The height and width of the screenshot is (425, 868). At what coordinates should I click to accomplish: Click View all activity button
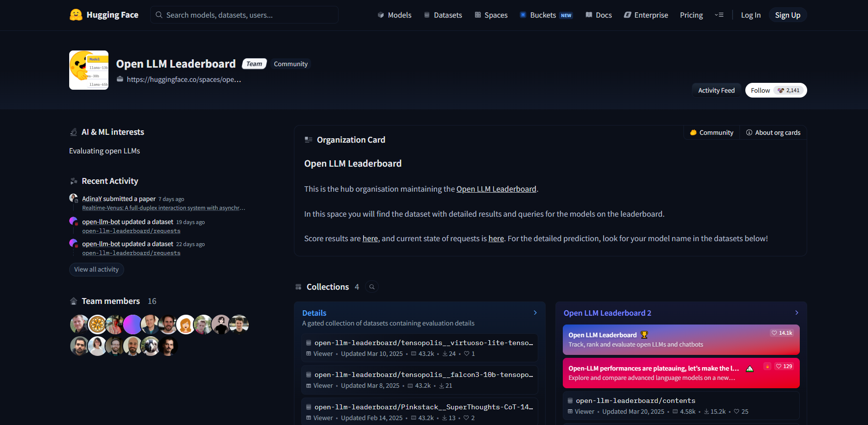(x=97, y=269)
